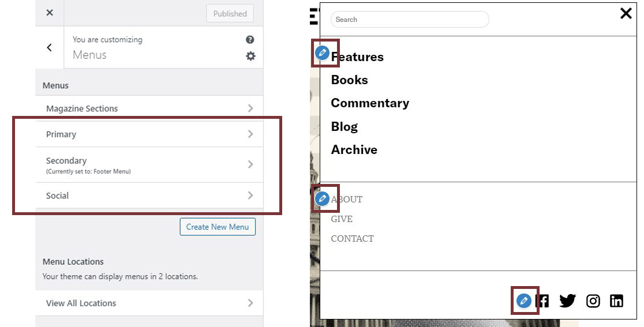Expand the Secondary menu item
The height and width of the screenshot is (327, 644).
pos(149,164)
